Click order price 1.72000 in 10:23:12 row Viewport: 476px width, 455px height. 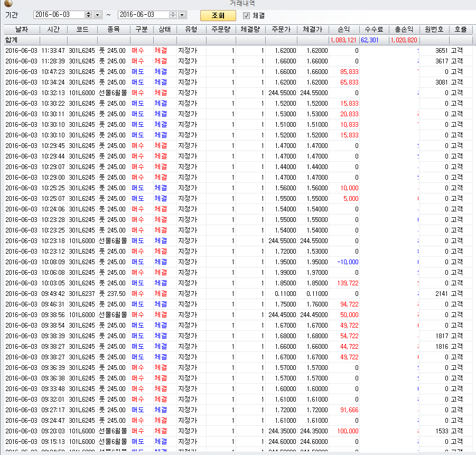[285, 252]
